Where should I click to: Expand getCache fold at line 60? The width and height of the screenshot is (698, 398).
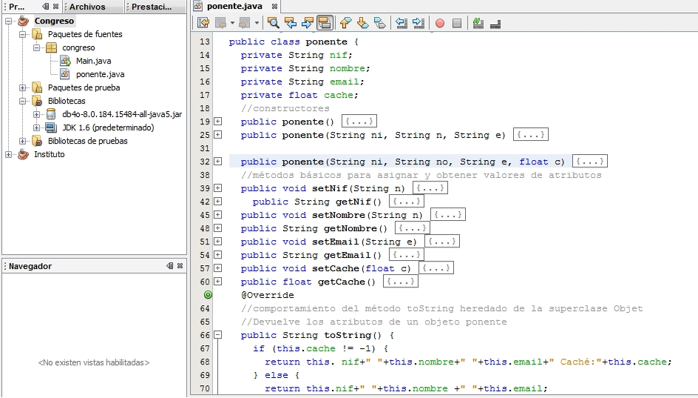[218, 282]
